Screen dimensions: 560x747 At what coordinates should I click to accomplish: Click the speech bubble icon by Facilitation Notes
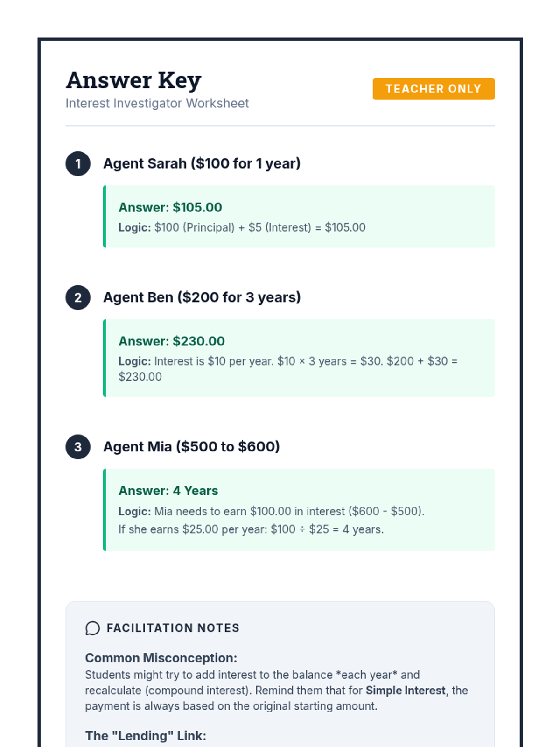click(92, 628)
